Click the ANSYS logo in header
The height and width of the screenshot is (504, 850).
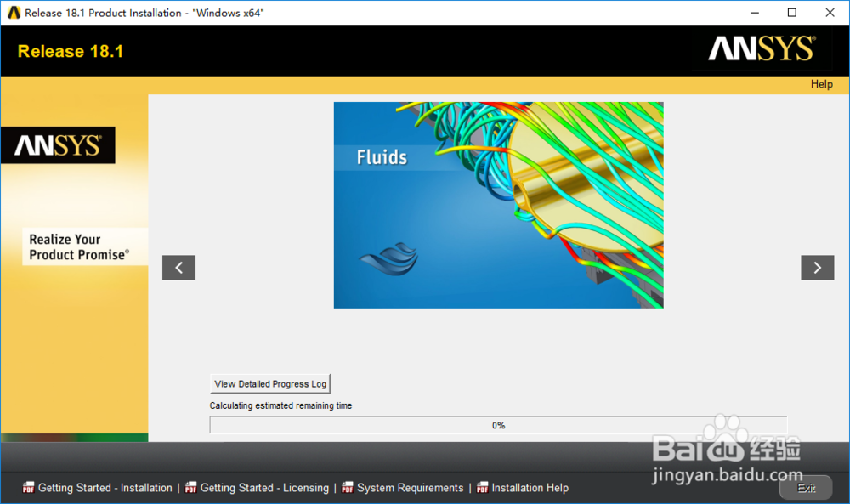[x=762, y=48]
